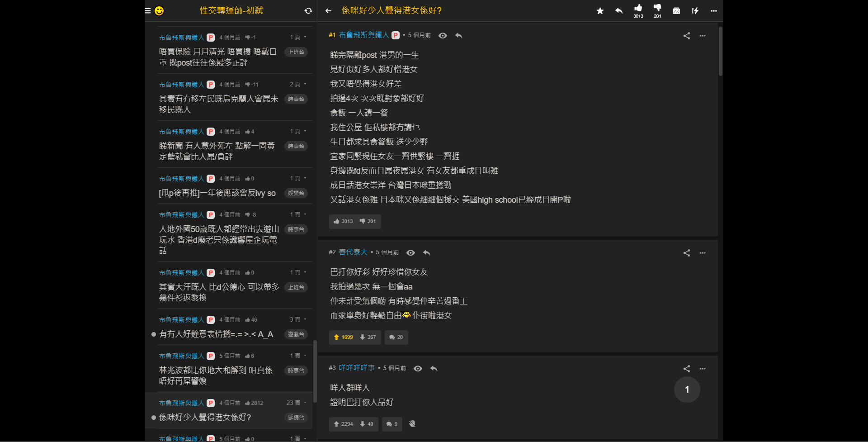Go back using the left arrow beside thread title
This screenshot has width=868, height=442.
coord(328,10)
